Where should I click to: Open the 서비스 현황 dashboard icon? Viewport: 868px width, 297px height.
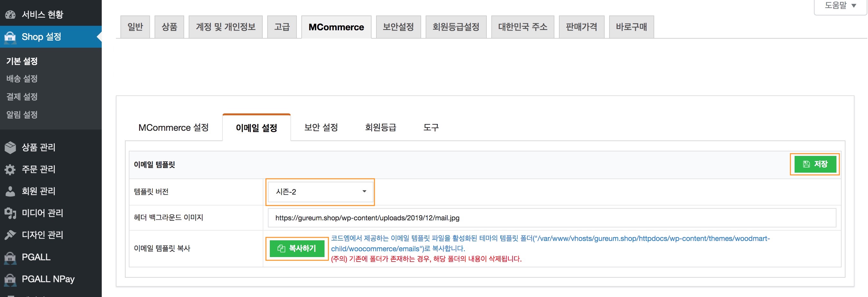[10, 14]
